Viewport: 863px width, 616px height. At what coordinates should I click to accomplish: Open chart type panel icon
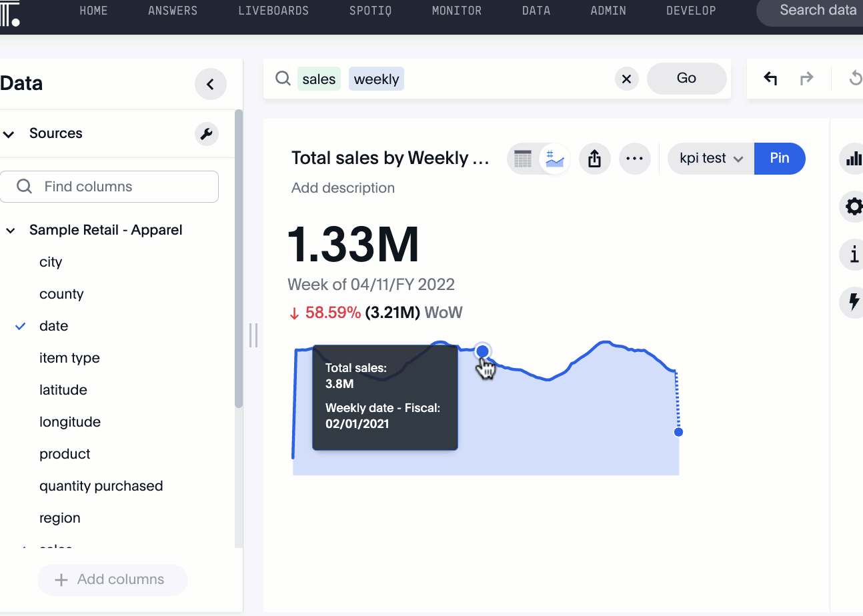pos(853,159)
